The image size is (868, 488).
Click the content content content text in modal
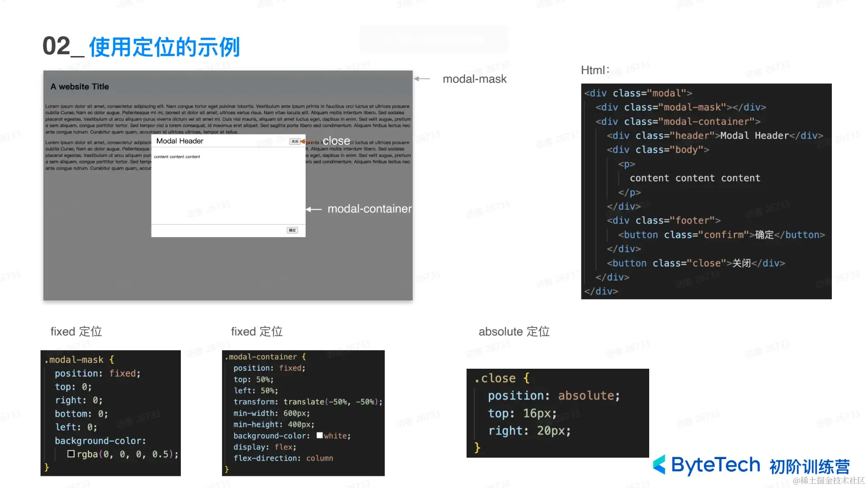(177, 157)
